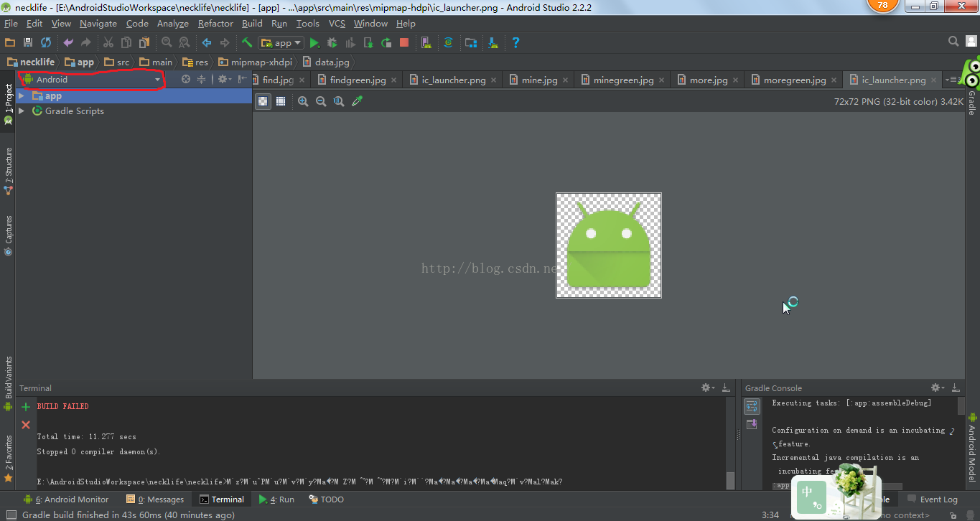
Task: Click the Attach debugger to Android process icon
Action: (x=368, y=42)
